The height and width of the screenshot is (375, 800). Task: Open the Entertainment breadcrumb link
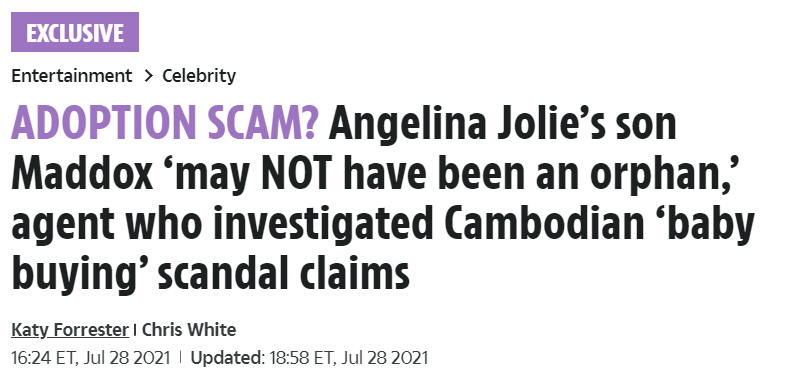pos(71,76)
